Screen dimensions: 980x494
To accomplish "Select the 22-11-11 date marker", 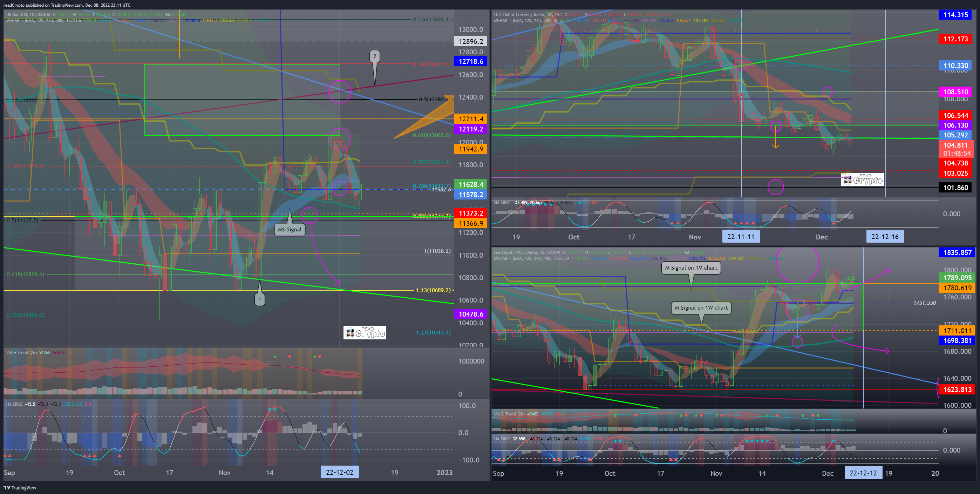I will 741,237.
